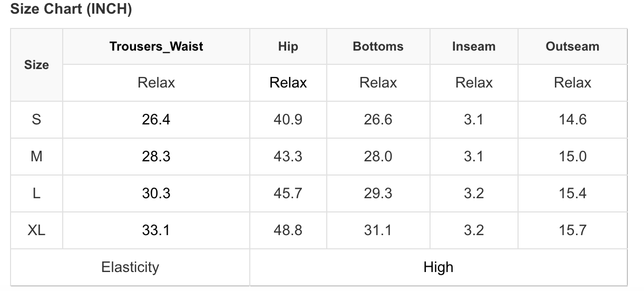Select the 43.3 hip measurement
The width and height of the screenshot is (644, 291).
288,157
